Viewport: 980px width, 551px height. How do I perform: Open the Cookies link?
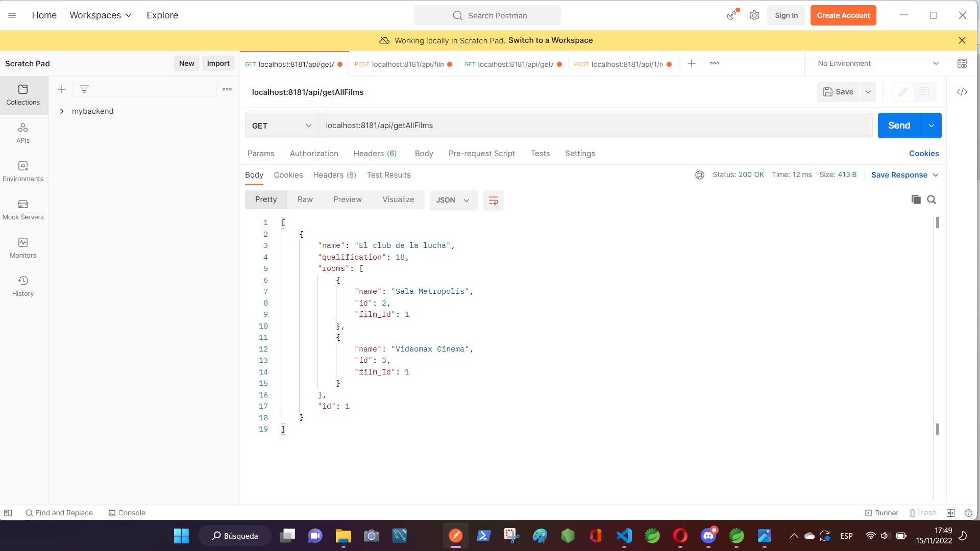[x=924, y=154]
